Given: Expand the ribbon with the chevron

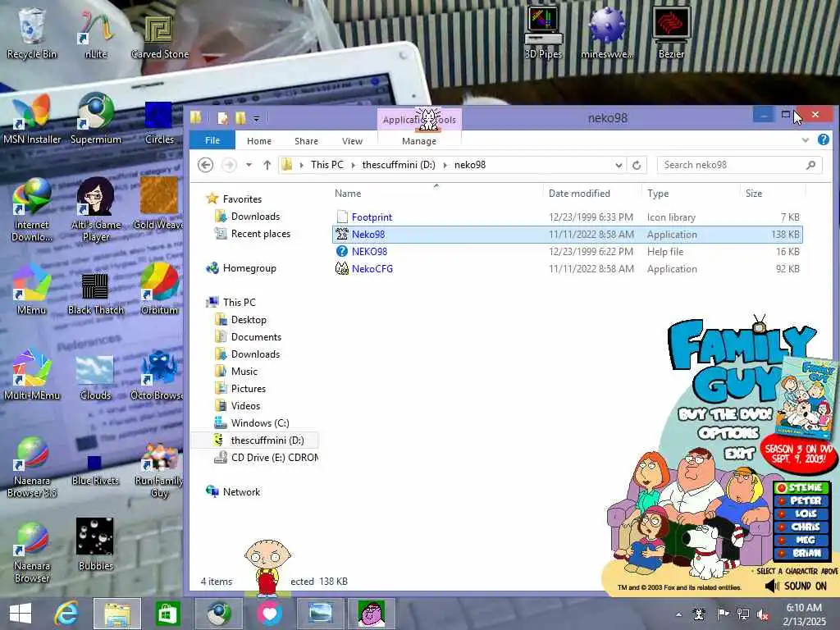Looking at the screenshot, I should [x=806, y=139].
